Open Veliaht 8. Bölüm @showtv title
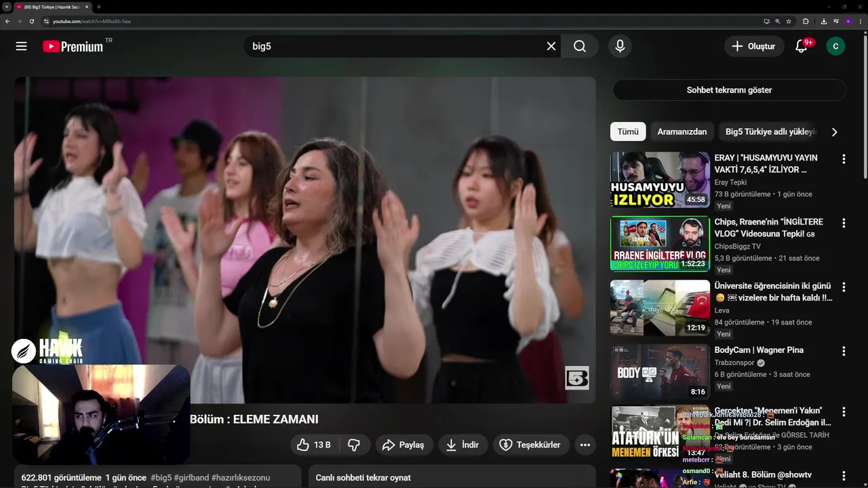This screenshot has width=868, height=488. (763, 474)
